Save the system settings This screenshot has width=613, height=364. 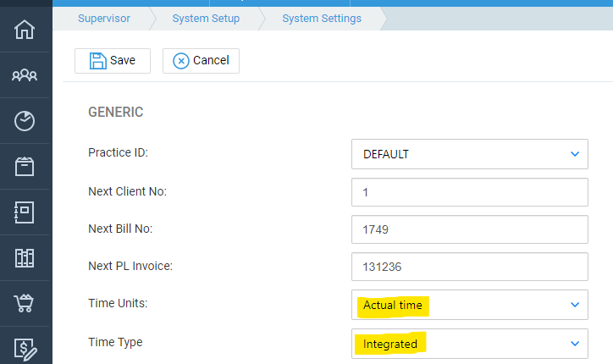tap(113, 61)
